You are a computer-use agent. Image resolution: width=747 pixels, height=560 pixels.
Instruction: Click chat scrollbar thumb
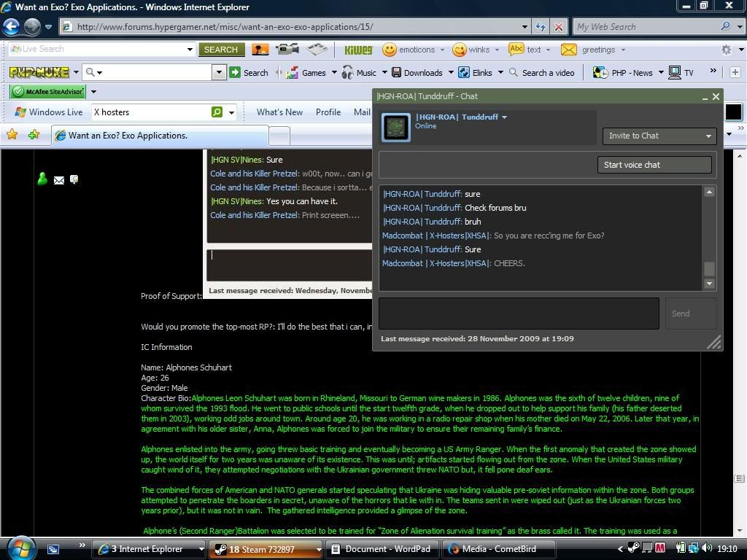tap(709, 268)
